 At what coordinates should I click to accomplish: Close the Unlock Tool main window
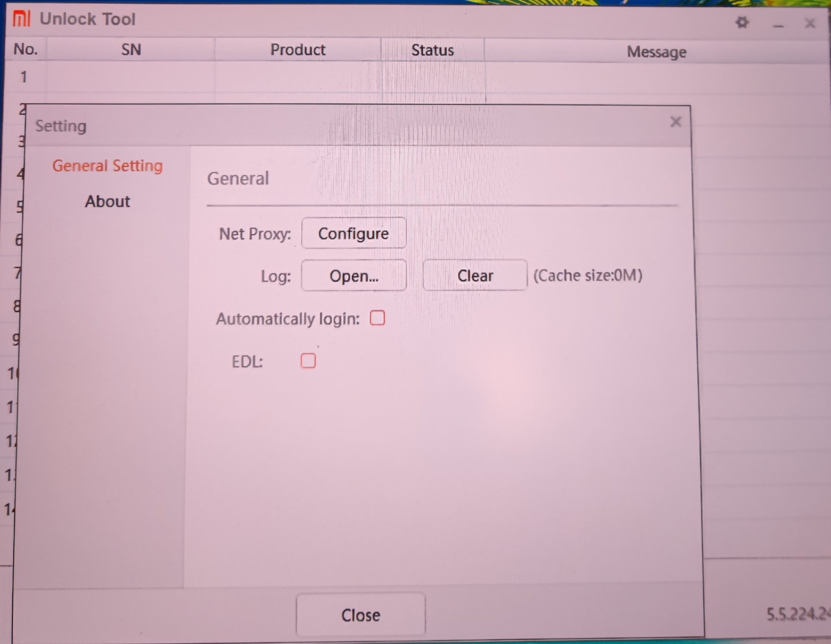pyautogui.click(x=809, y=23)
